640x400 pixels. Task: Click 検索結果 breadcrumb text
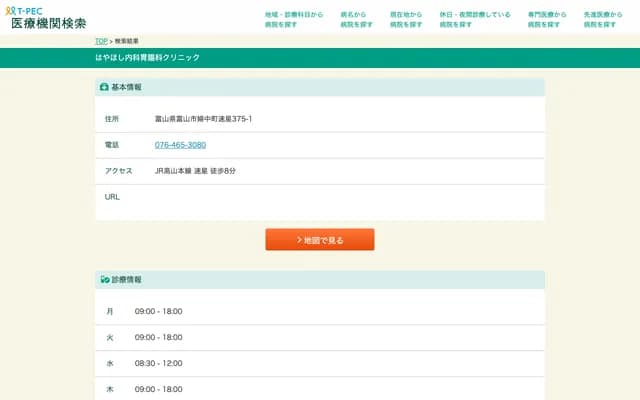click(127, 41)
